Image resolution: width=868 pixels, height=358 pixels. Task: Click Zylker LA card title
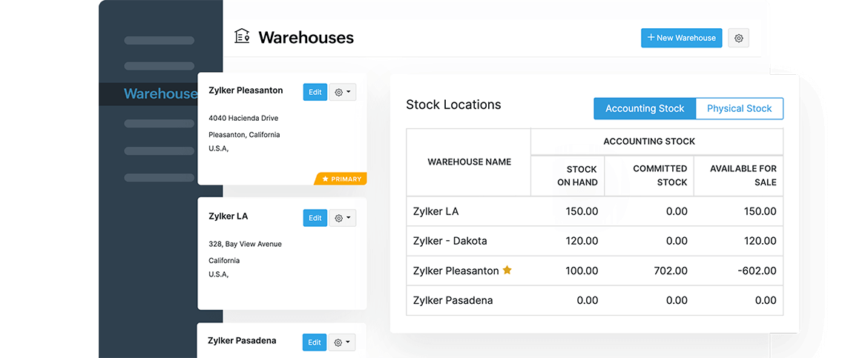[228, 216]
